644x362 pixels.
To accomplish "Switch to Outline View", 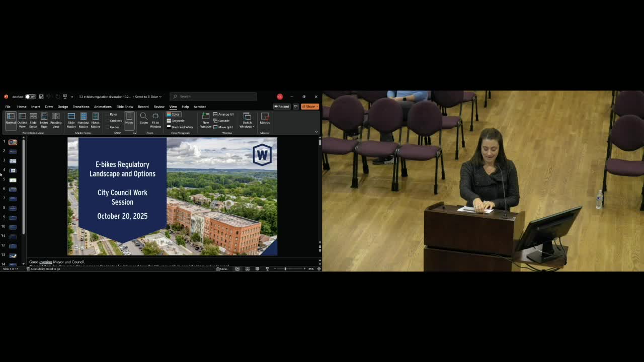I will coord(22,120).
